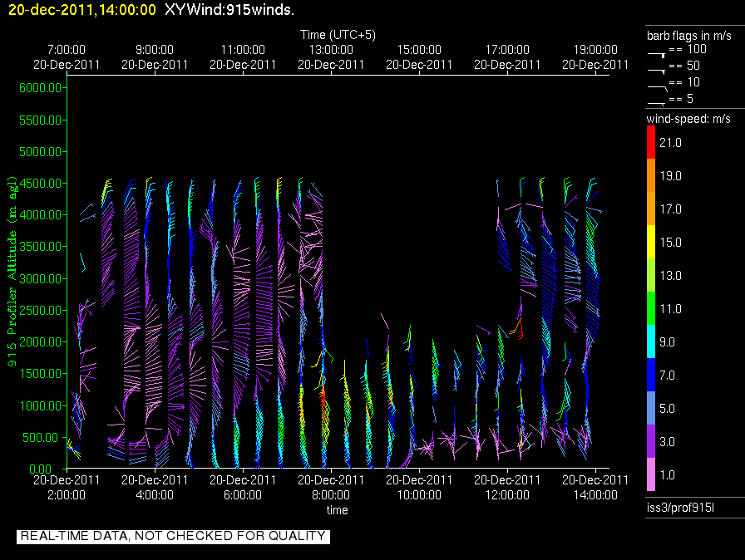Click the altitude tick label 4500.00
The width and height of the screenshot is (745, 560).
(x=41, y=183)
